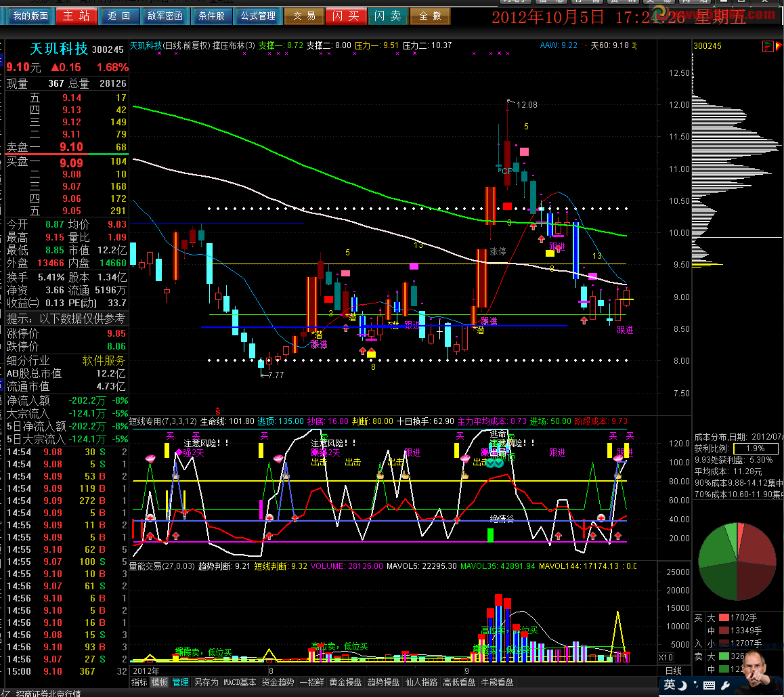Switch to the 牛熊看盘 template
The width and height of the screenshot is (784, 697).
(x=497, y=683)
